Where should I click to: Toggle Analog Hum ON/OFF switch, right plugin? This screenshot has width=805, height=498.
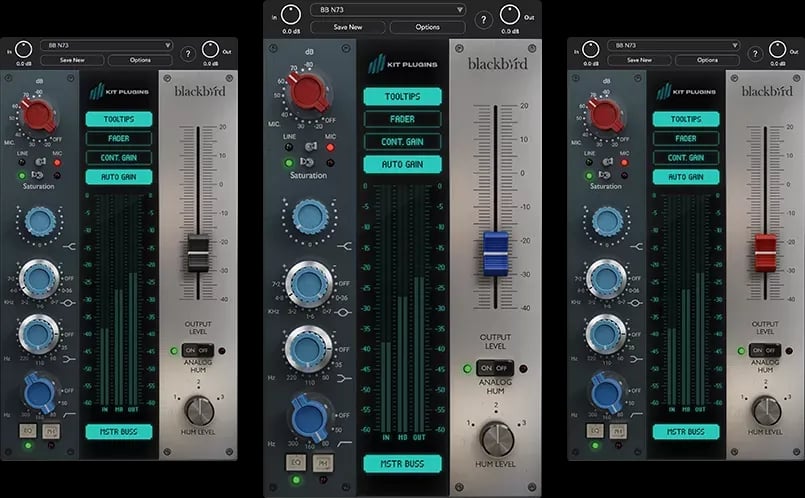tap(764, 351)
